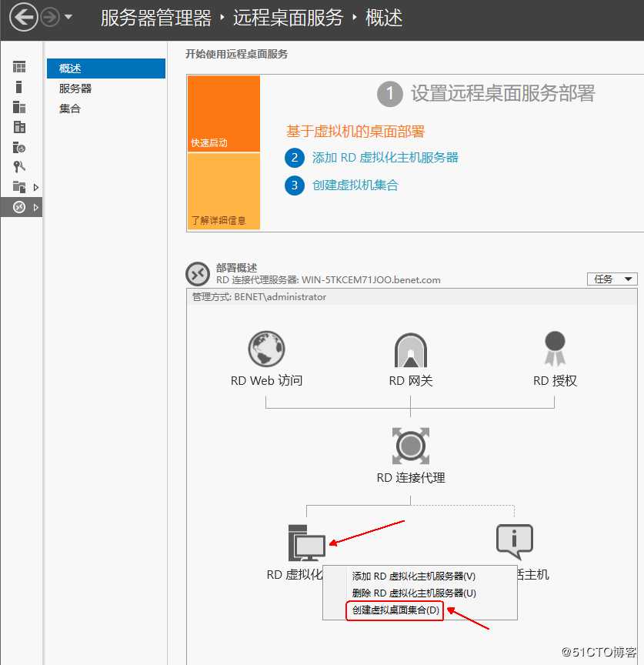The height and width of the screenshot is (665, 644).
Task: Click the RD 授权 ribbon icon
Action: tap(555, 349)
